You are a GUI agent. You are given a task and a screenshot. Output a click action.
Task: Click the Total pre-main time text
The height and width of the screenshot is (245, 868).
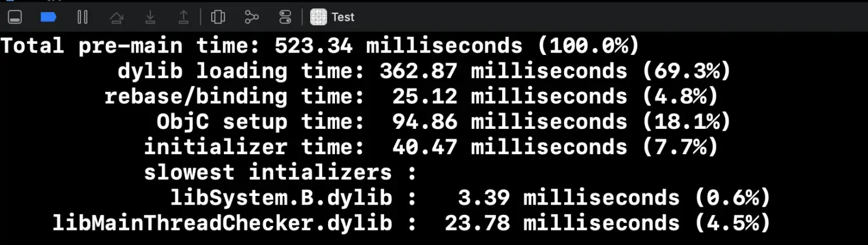point(131,46)
